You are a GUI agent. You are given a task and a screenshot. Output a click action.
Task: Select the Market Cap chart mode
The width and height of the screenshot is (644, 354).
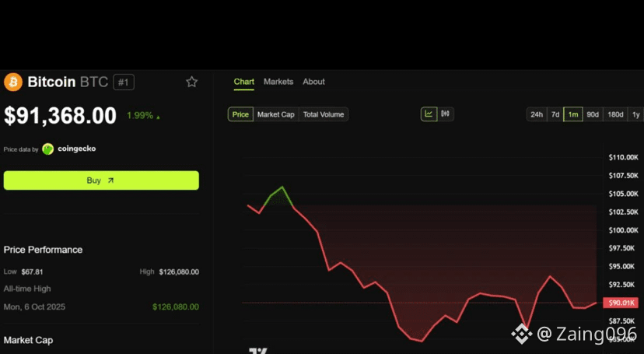click(x=276, y=114)
